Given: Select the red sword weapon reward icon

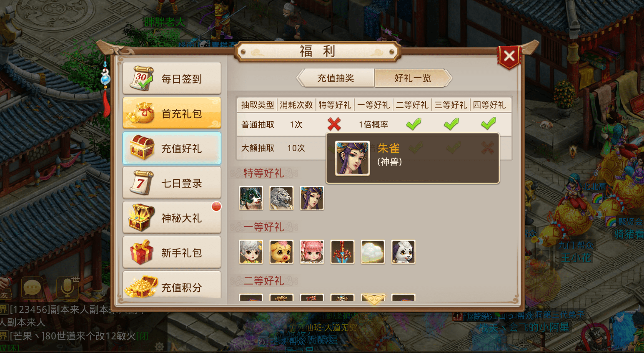Looking at the screenshot, I should coord(342,252).
